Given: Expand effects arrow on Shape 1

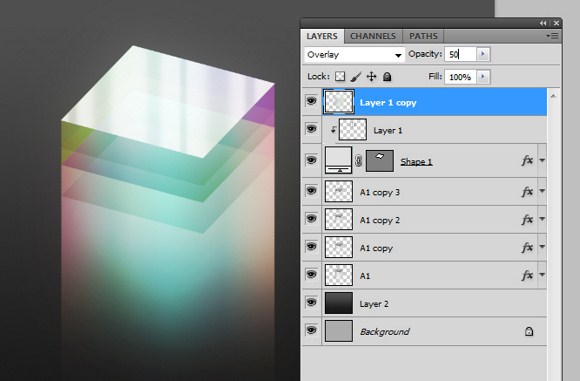Looking at the screenshot, I should click(542, 161).
